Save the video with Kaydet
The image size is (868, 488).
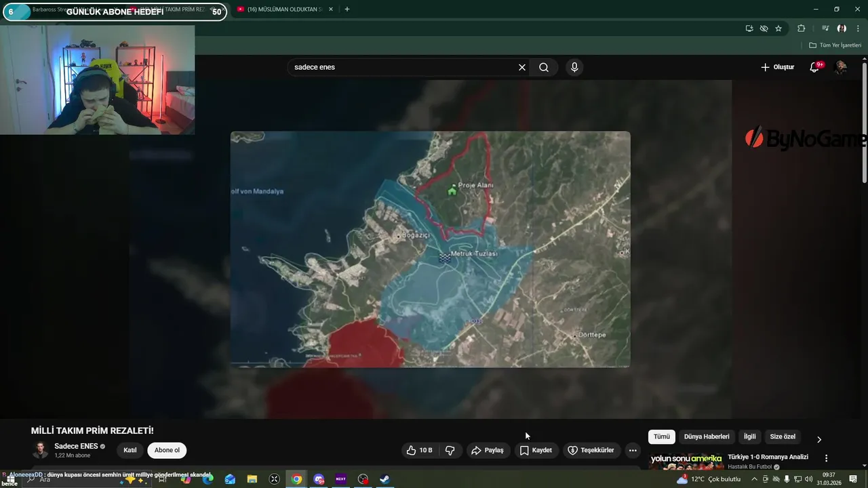(x=536, y=450)
